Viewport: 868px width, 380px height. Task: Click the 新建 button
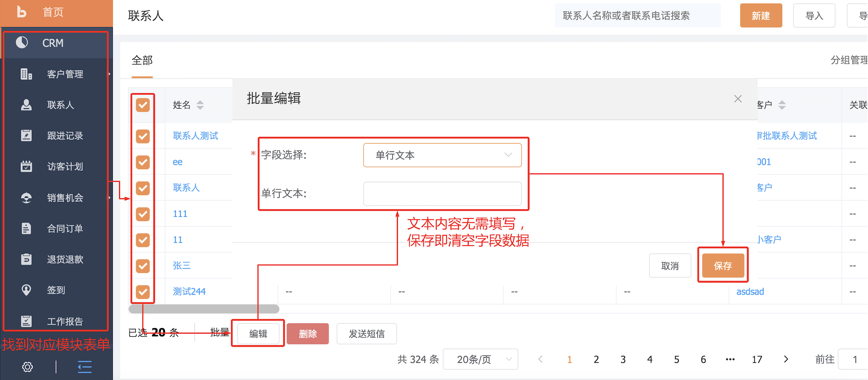761,16
